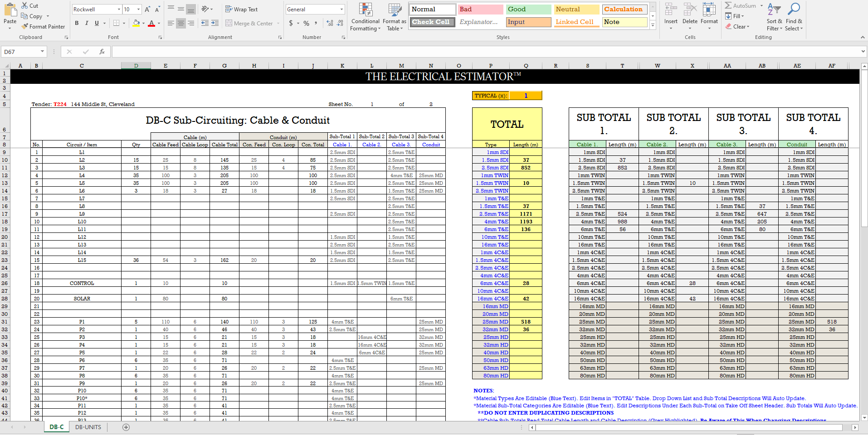This screenshot has width=868, height=435.
Task: Apply the Good cell style
Action: tap(529, 9)
